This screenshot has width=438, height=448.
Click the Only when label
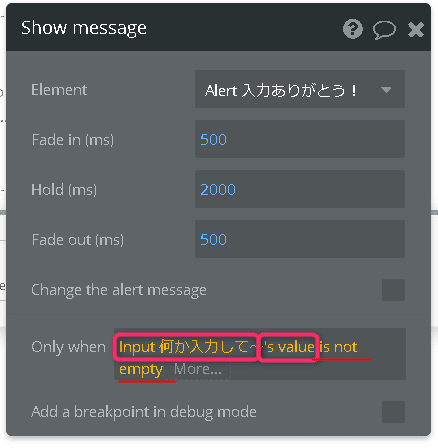[68, 347]
